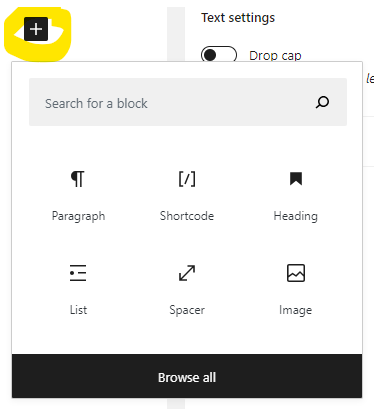Collapse the Text settings panel heading
This screenshot has width=374, height=409.
tap(238, 18)
